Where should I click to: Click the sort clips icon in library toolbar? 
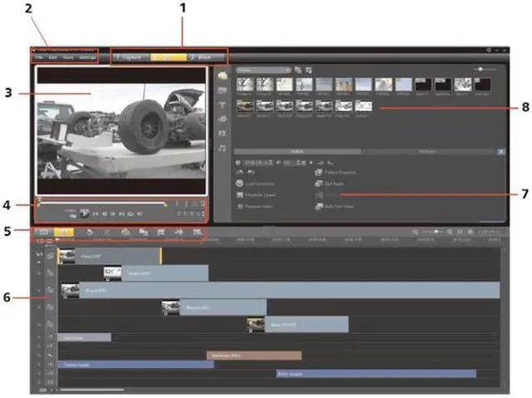point(308,70)
